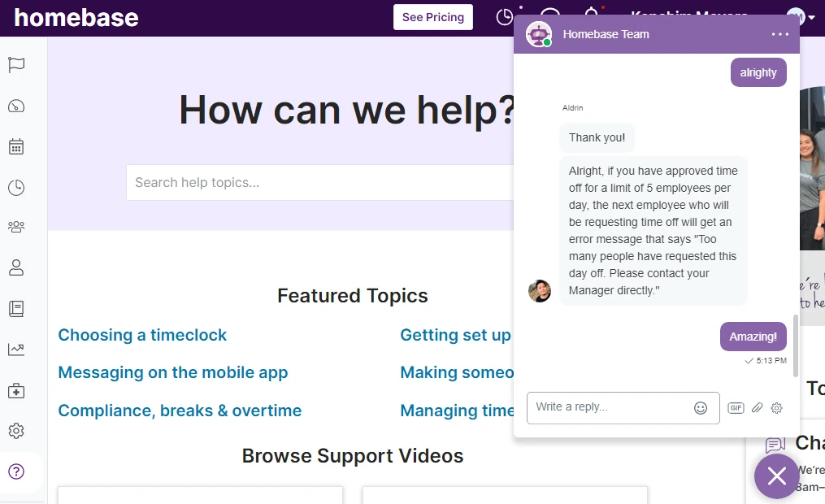Open the account dropdown arrow top right
This screenshot has width=825, height=504.
coord(812,17)
